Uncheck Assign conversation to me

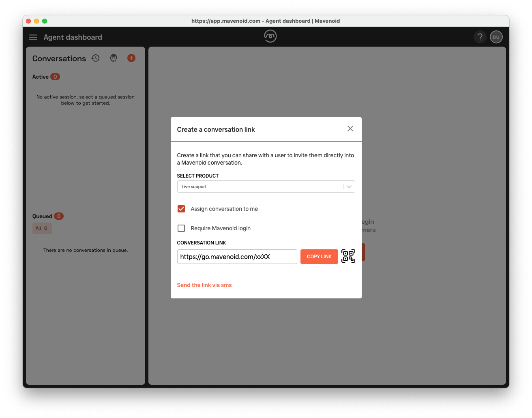click(x=181, y=209)
